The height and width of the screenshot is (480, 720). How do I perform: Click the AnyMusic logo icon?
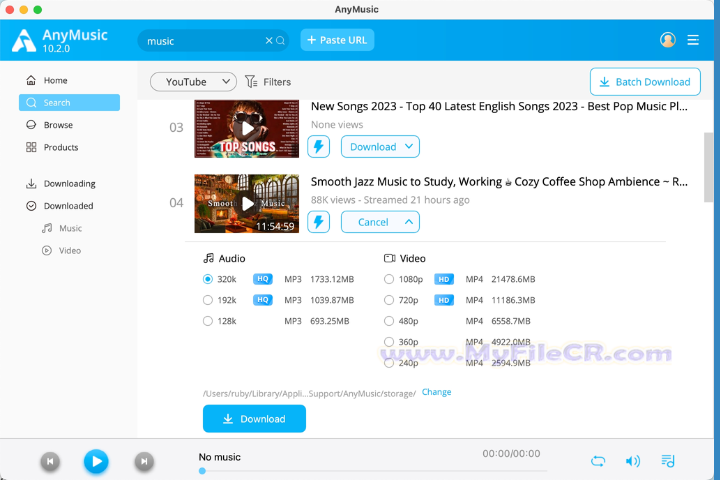(24, 40)
